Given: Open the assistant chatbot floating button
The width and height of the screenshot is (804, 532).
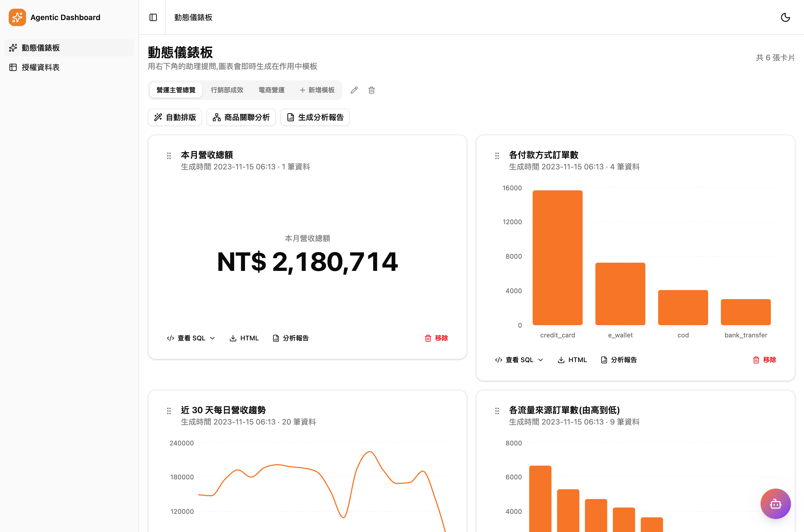Looking at the screenshot, I should [775, 503].
